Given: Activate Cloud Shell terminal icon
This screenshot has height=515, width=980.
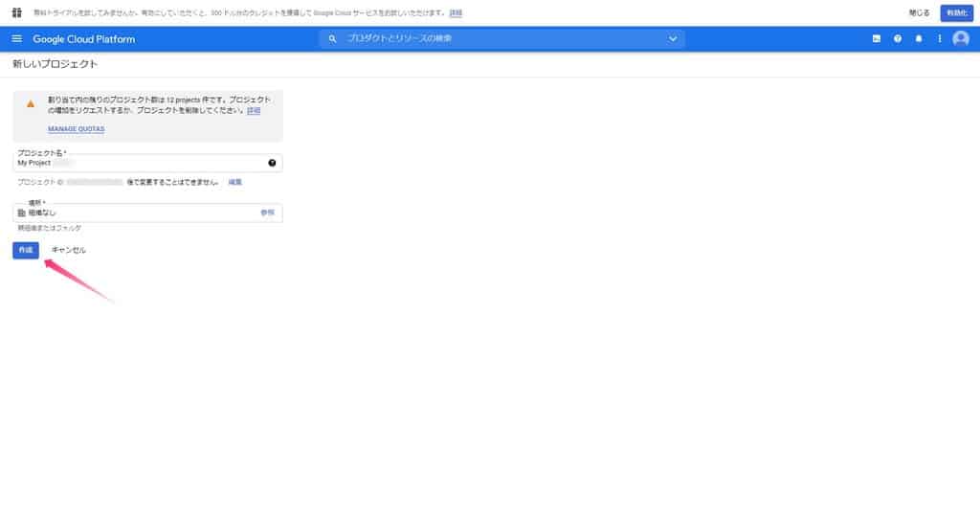Looking at the screenshot, I should (876, 38).
